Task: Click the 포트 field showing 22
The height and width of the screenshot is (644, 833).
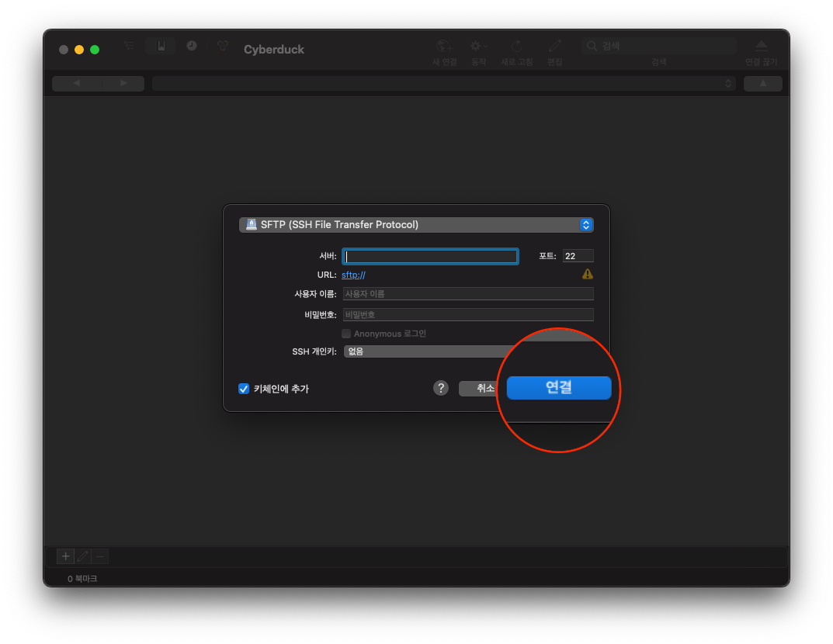Action: [578, 256]
